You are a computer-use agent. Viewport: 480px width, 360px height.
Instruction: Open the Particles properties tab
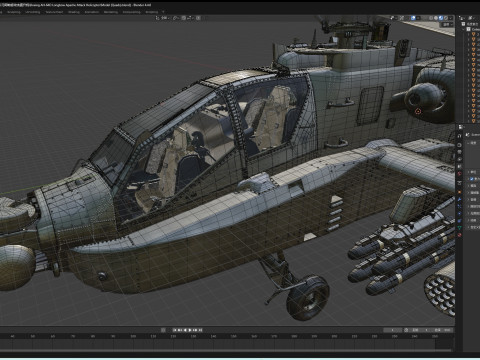point(459,206)
